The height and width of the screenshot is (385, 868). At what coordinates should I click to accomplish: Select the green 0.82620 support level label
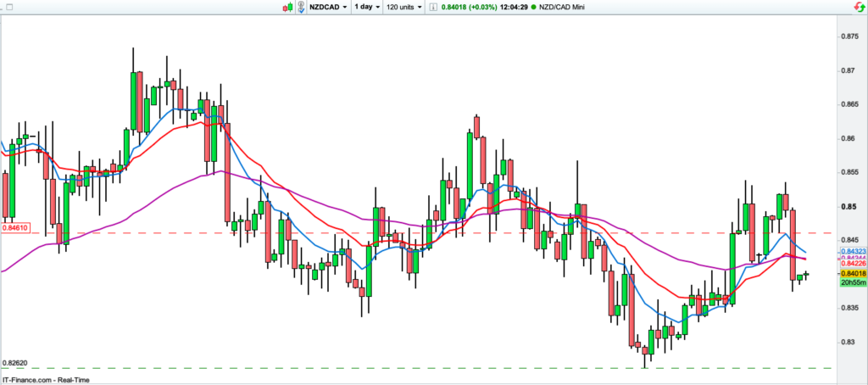15,362
